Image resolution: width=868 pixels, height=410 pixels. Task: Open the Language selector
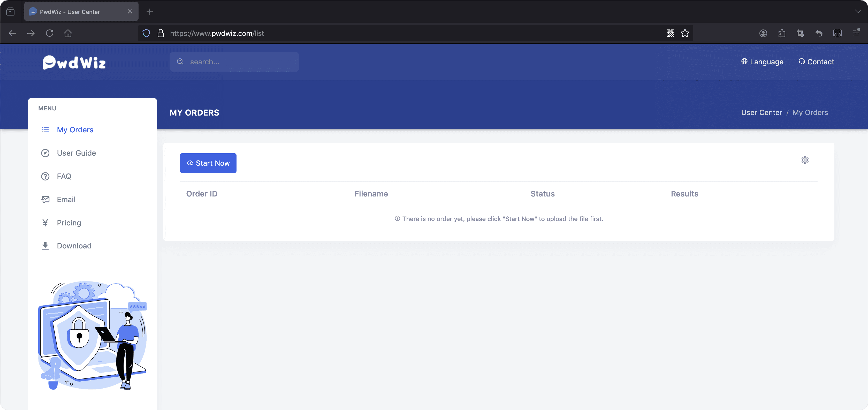coord(762,62)
